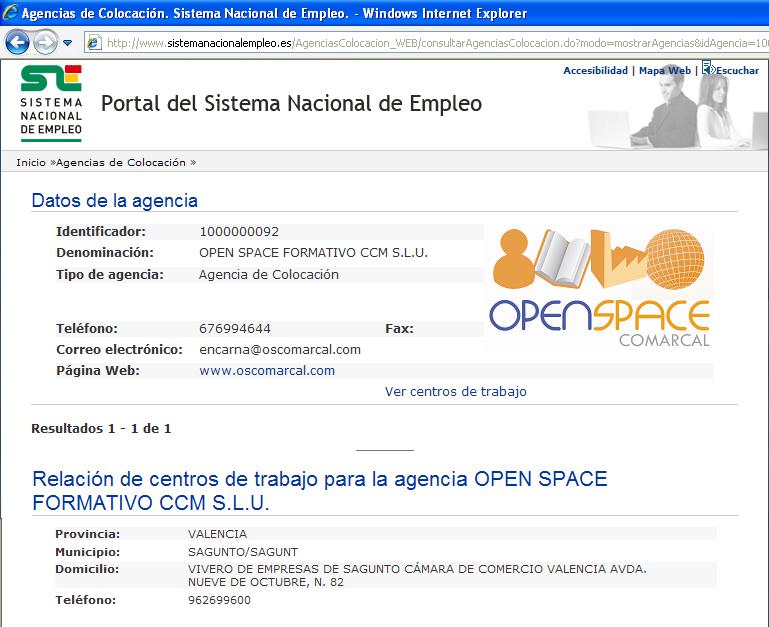Click the Relación de centros de trabajo heading

coord(320,491)
